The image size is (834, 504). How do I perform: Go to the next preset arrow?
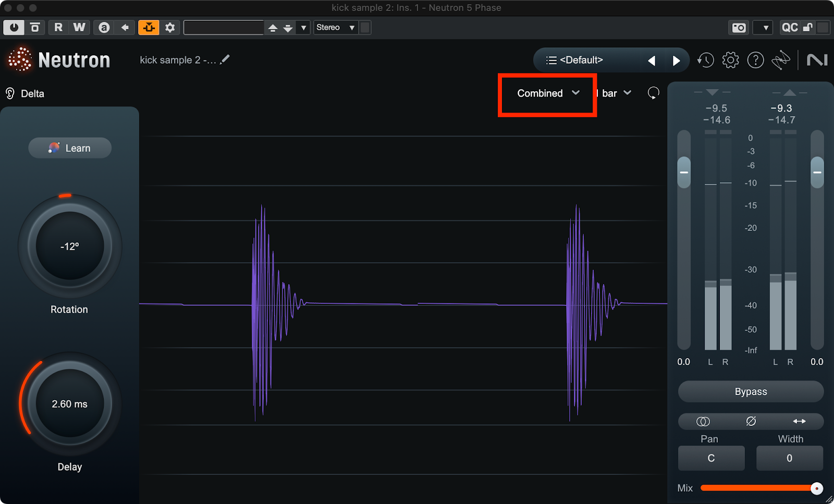[676, 61]
